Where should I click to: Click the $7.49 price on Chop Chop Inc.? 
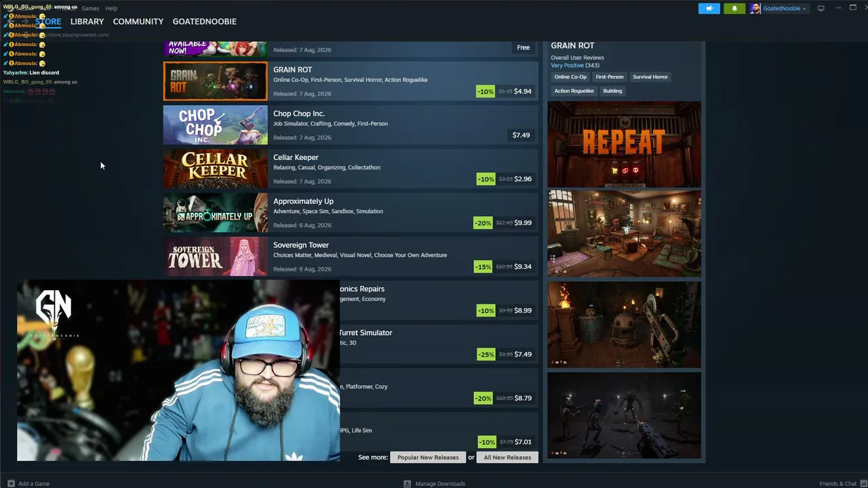pyautogui.click(x=521, y=135)
